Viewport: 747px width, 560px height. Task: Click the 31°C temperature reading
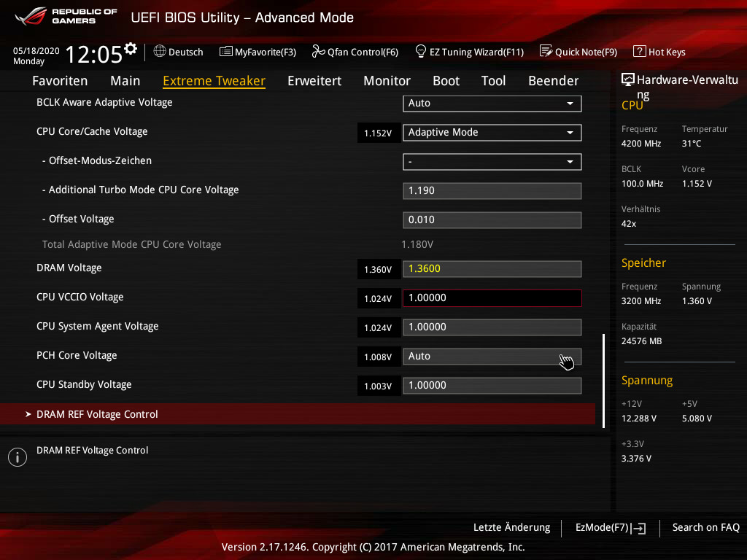pyautogui.click(x=692, y=144)
